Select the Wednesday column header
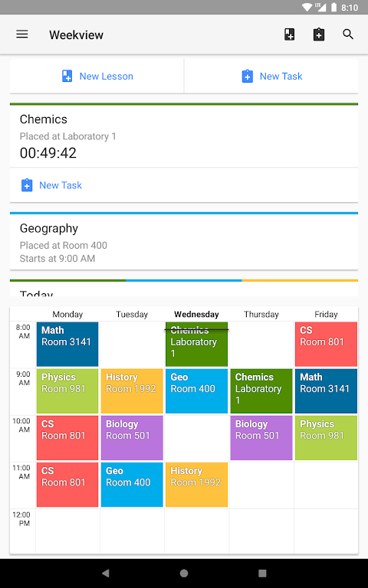 pyautogui.click(x=196, y=314)
